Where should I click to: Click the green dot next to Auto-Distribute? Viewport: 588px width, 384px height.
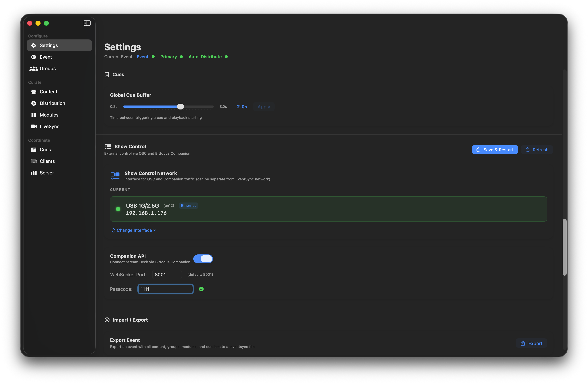(226, 57)
